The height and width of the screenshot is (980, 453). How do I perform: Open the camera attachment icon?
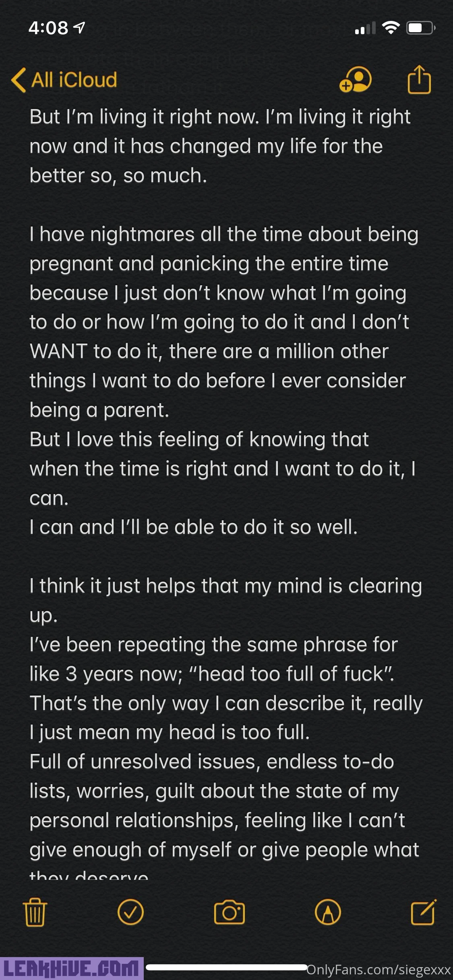(x=229, y=912)
